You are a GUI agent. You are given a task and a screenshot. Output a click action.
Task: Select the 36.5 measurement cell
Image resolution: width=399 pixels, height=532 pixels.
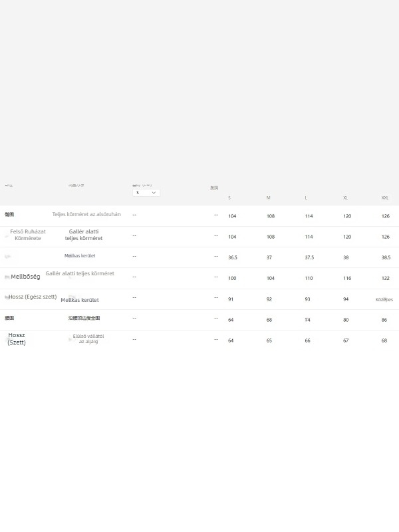coord(233,257)
